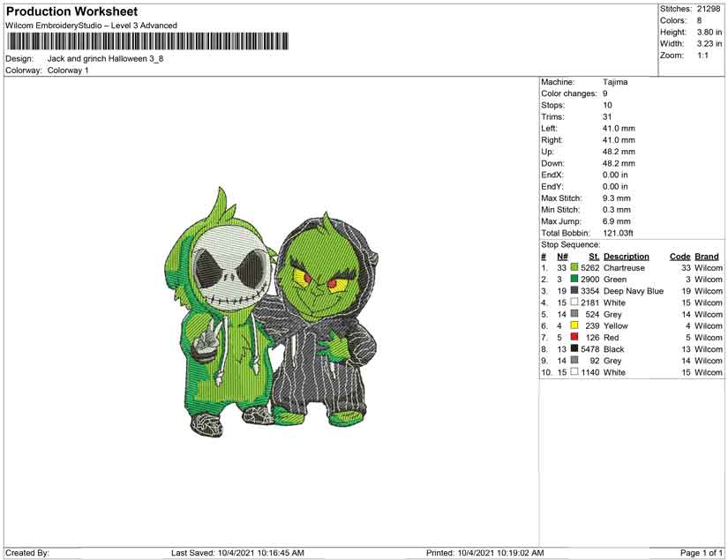728x560 pixels.
Task: Click the 'Description' column header
Action: pos(627,257)
